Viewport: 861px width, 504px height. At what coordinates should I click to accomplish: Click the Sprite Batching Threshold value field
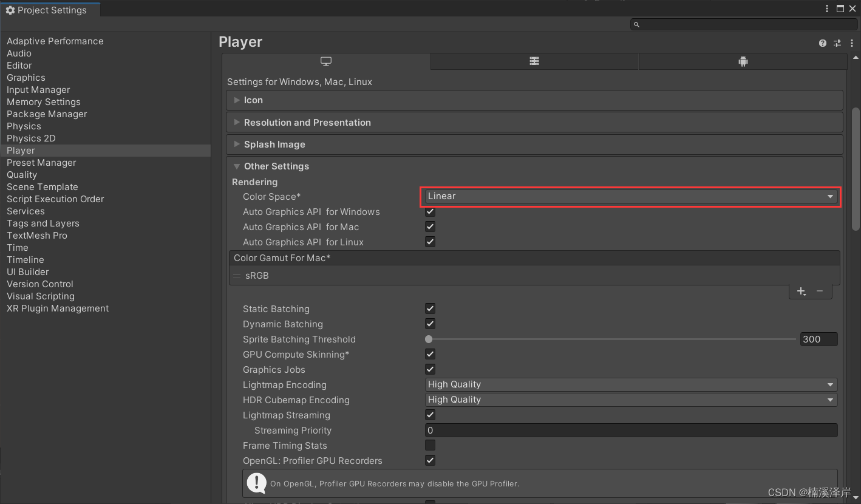coord(818,339)
